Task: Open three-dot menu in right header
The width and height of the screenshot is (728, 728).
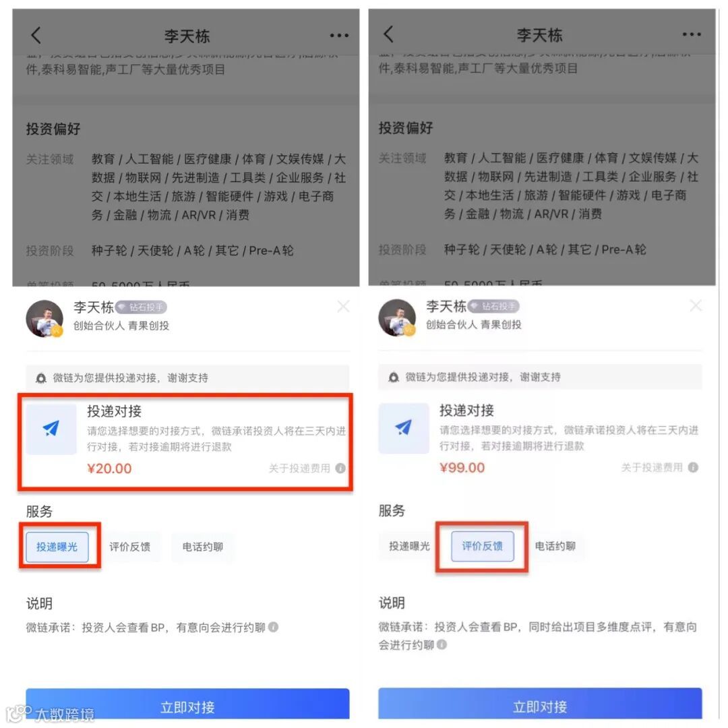Action: [692, 34]
